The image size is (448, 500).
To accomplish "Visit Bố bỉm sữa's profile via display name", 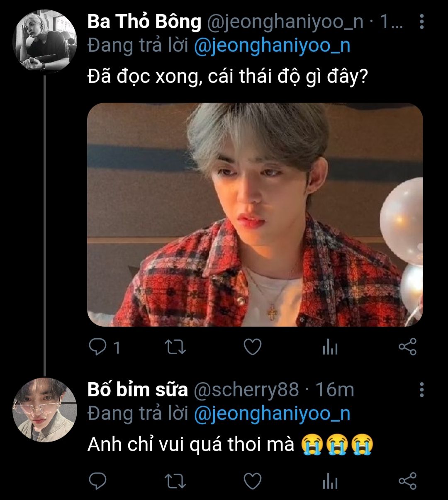I will tap(138, 390).
